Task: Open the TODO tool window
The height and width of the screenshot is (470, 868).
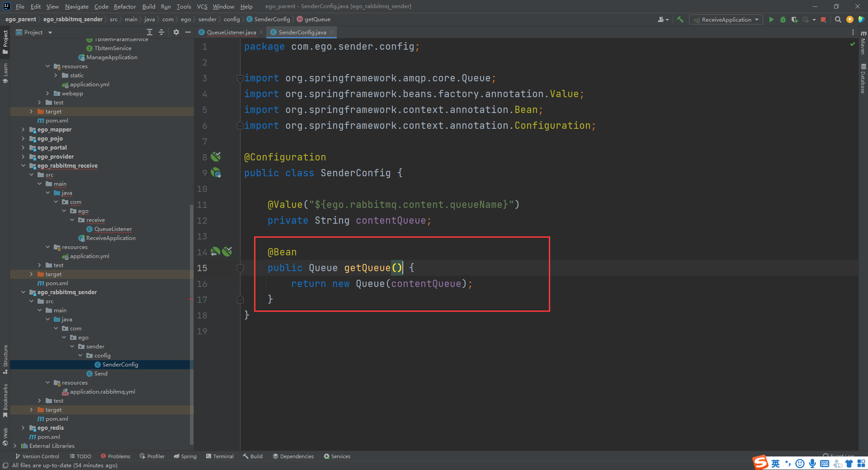Action: (x=80, y=456)
